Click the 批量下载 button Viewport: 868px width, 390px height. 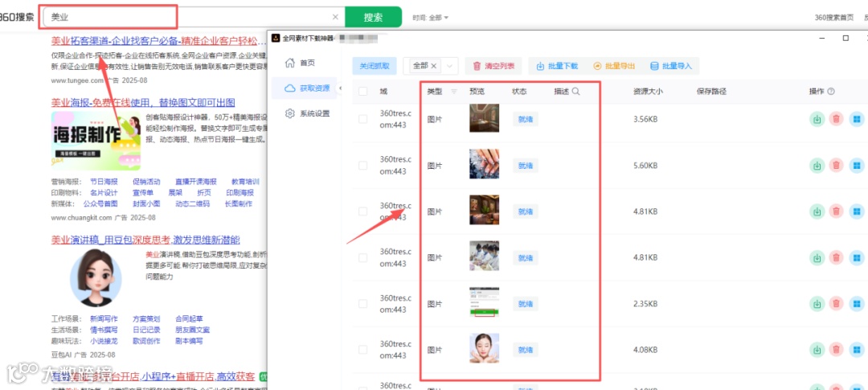pos(556,66)
